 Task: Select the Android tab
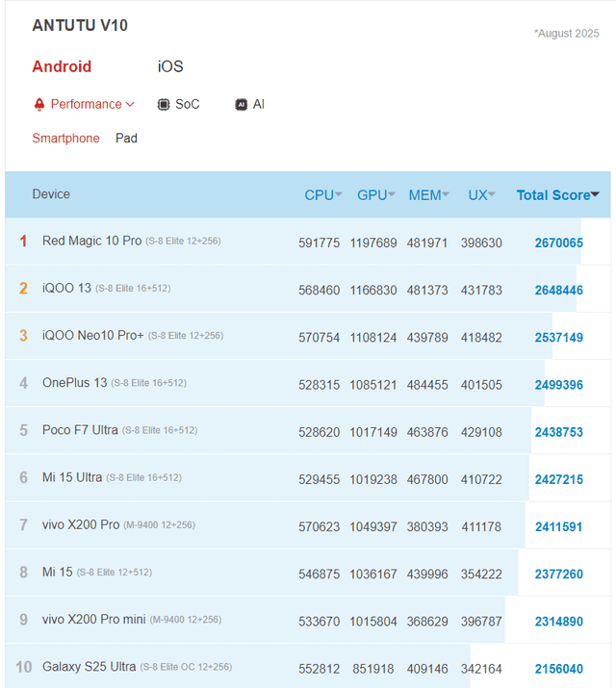(62, 66)
